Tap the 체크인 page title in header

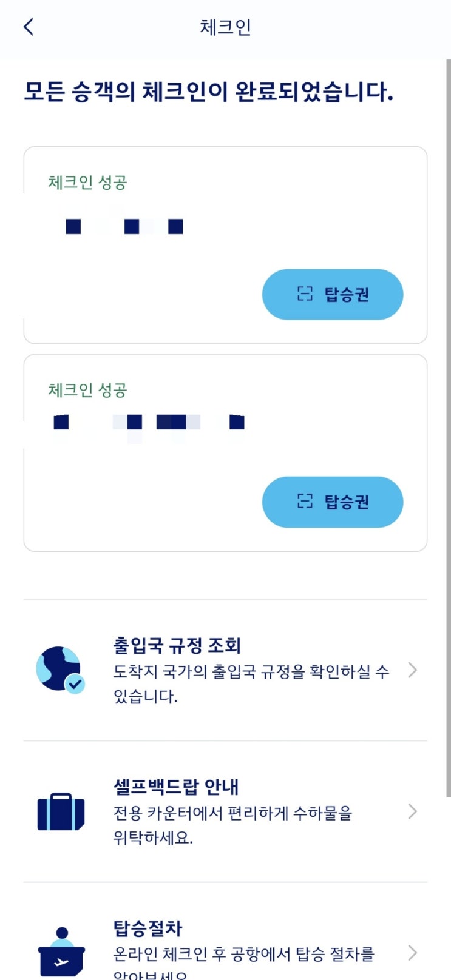225,27
